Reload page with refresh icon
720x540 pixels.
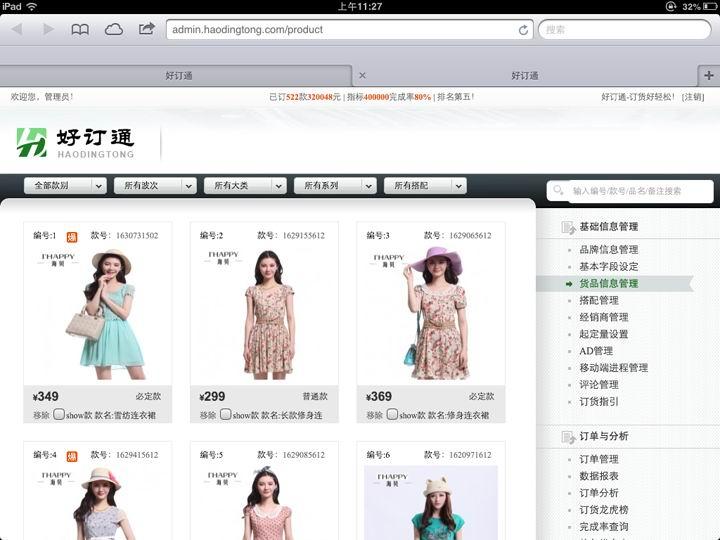click(x=523, y=30)
